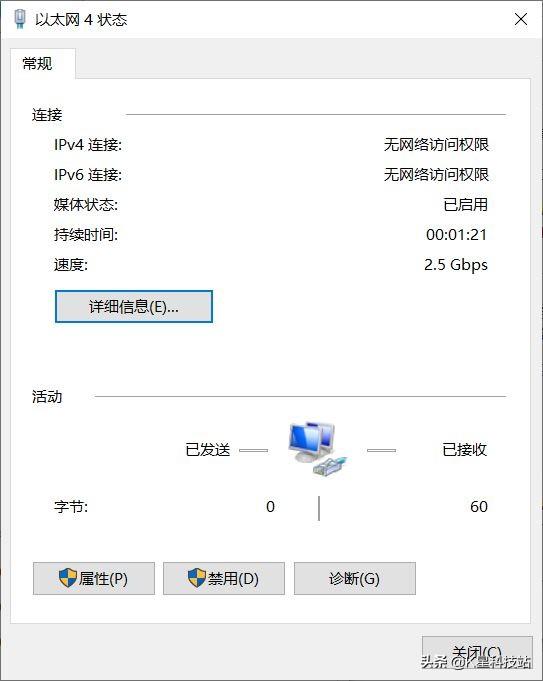543x681 pixels.
Task: Click the 已接收 label
Action: click(464, 450)
